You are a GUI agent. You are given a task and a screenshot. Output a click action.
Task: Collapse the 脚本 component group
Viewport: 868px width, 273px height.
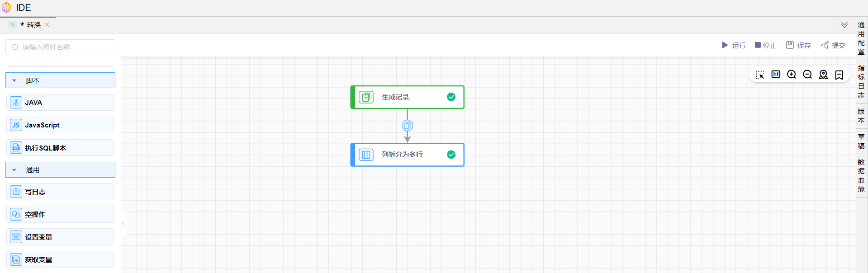(x=14, y=80)
